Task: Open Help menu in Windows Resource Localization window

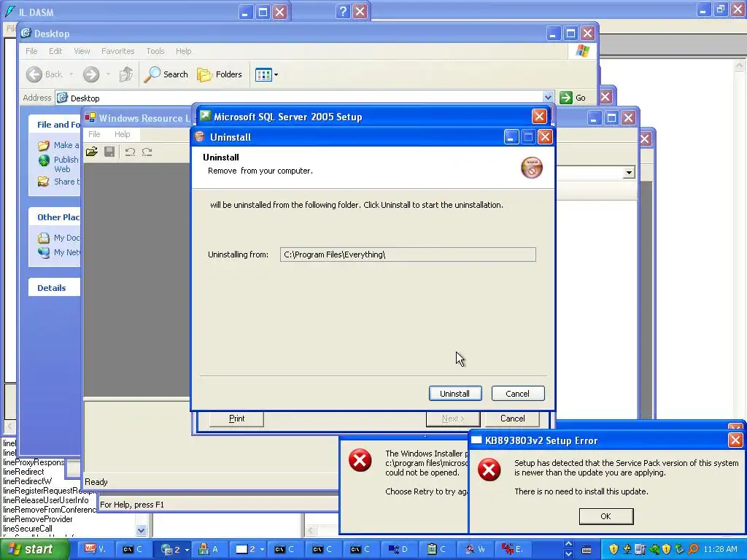Action: pos(122,134)
